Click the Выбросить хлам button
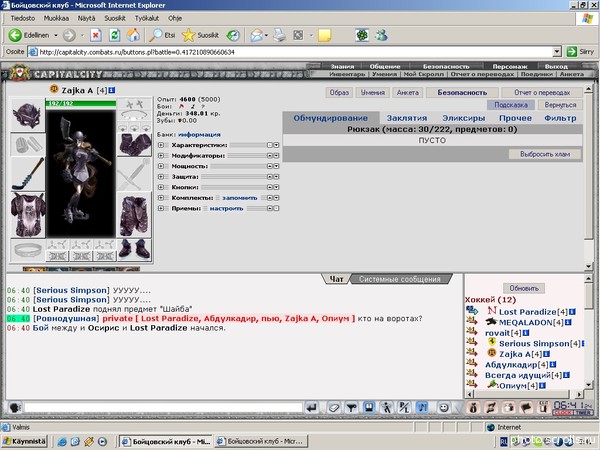Image resolution: width=600 pixels, height=450 pixels. coord(545,154)
